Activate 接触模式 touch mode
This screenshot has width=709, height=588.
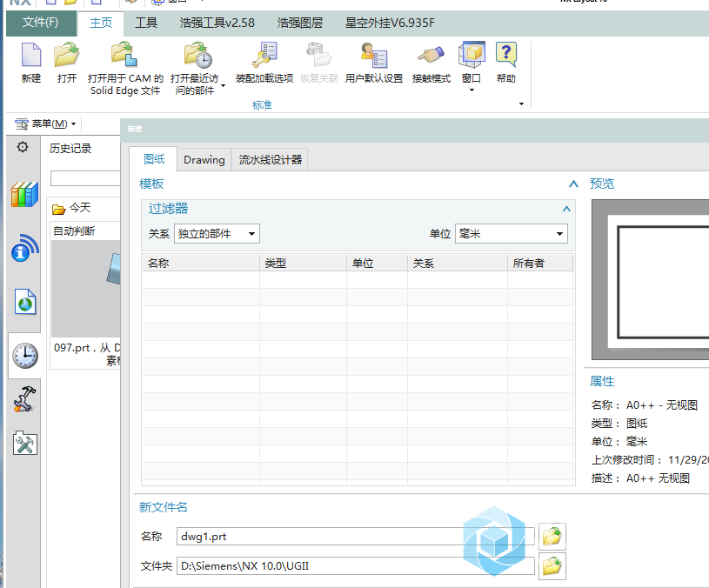[x=431, y=55]
